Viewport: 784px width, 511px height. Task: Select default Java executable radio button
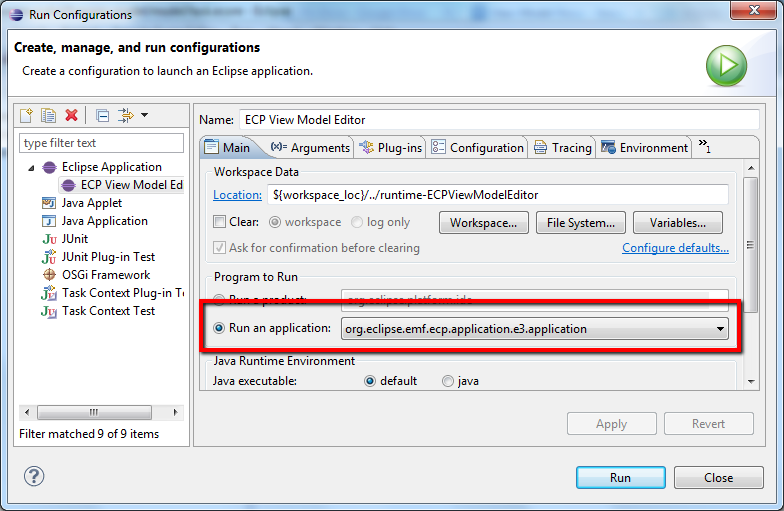(370, 382)
